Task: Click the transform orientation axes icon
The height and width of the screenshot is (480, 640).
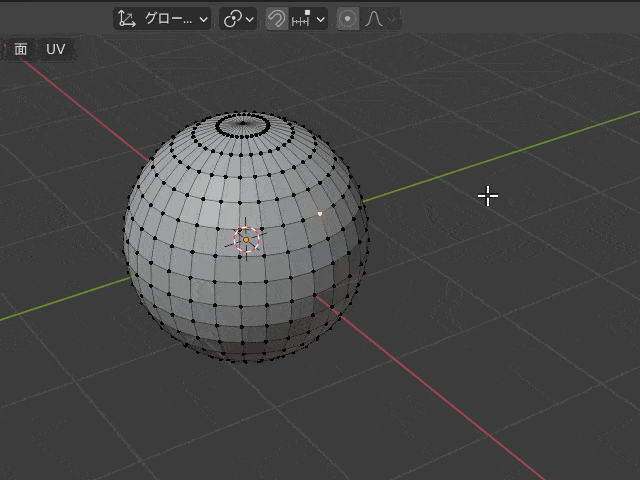Action: (x=127, y=19)
